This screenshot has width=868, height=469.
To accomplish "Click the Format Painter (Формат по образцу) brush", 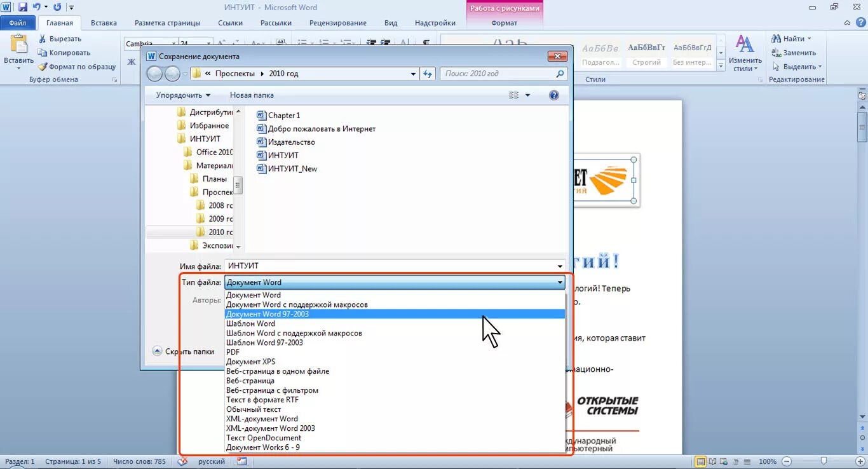I will point(43,67).
